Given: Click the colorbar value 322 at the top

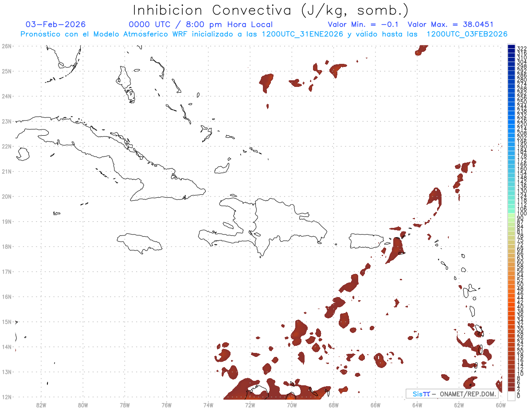Looking at the screenshot, I should coord(522,48).
